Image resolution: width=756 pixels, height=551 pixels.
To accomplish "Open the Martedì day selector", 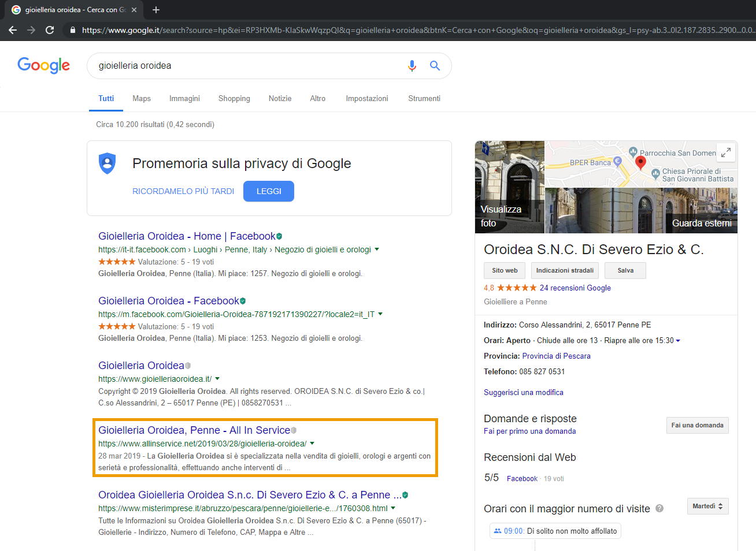I will coord(707,506).
